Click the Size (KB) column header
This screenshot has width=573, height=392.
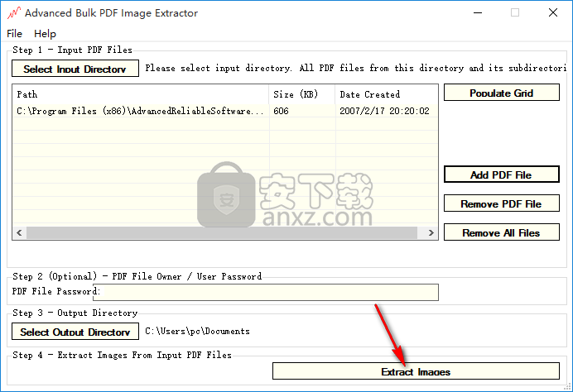[302, 94]
